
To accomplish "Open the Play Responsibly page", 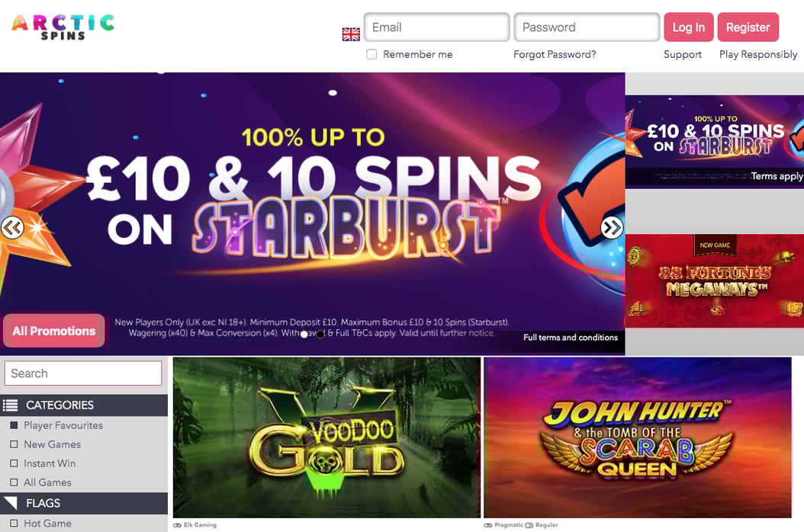I will point(758,54).
